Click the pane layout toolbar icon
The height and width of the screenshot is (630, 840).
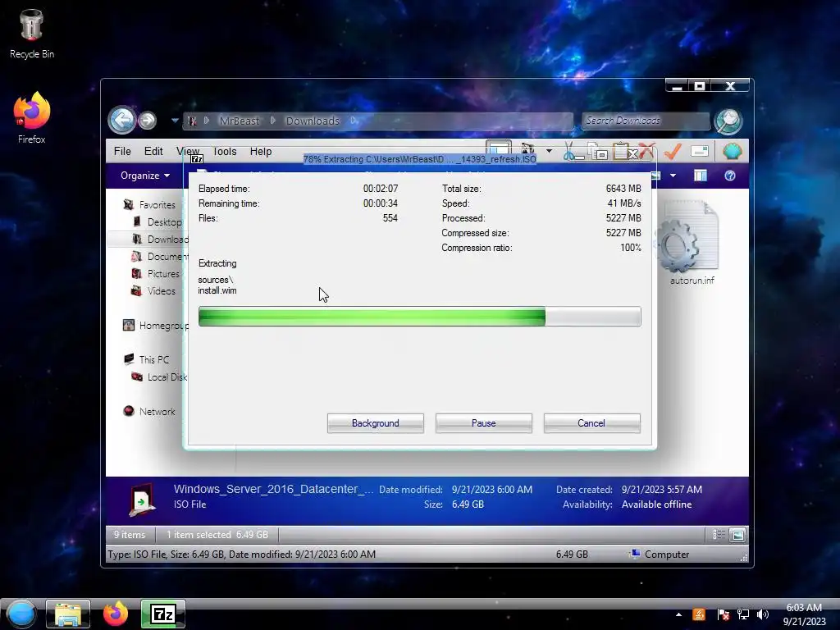tap(498, 148)
